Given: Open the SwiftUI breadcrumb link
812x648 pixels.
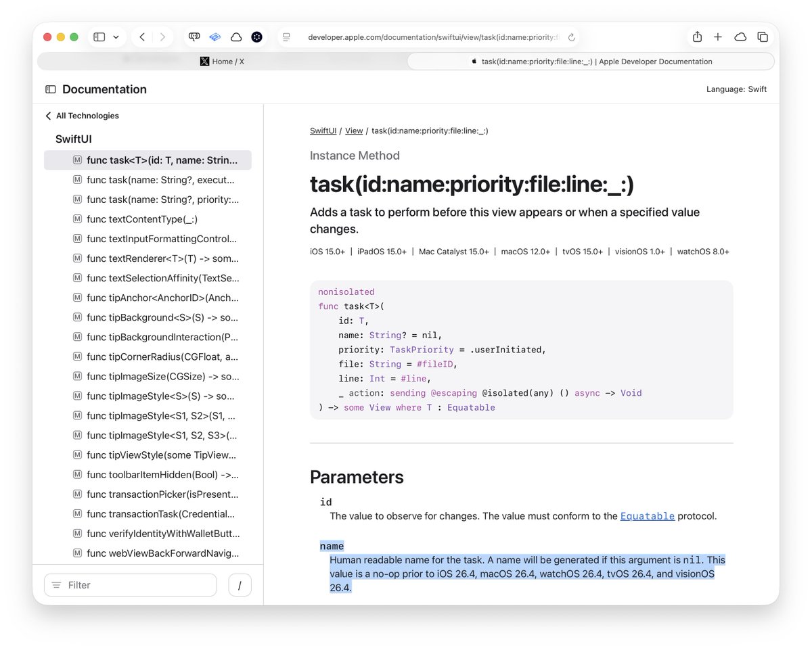Looking at the screenshot, I should tap(323, 131).
